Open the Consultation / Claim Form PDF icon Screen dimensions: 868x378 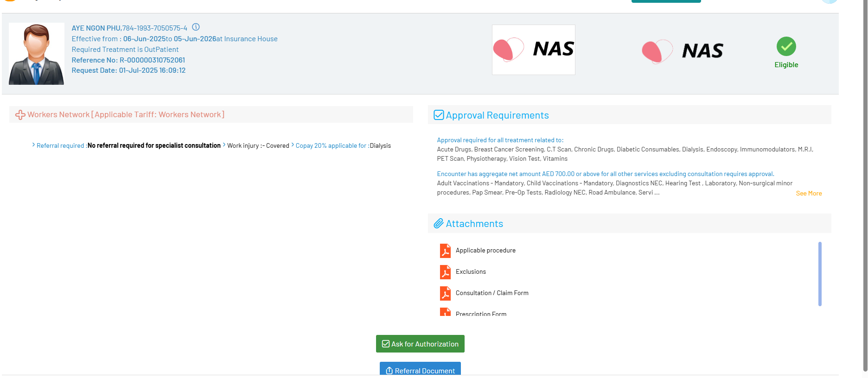(445, 293)
